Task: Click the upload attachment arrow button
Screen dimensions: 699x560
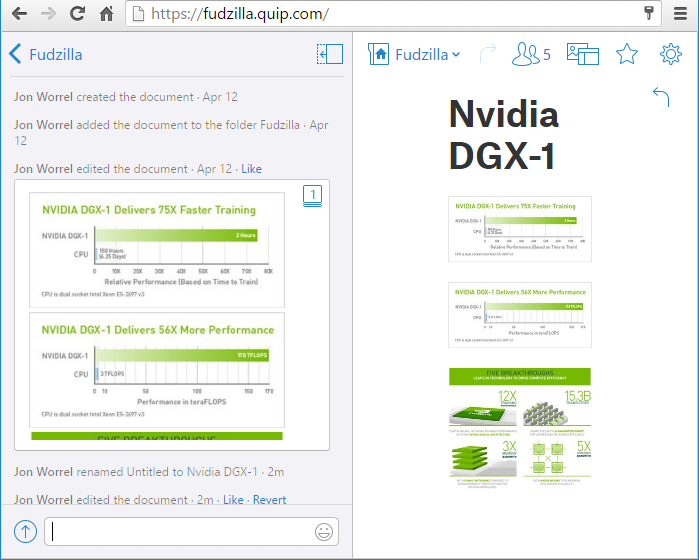Action: click(x=25, y=532)
